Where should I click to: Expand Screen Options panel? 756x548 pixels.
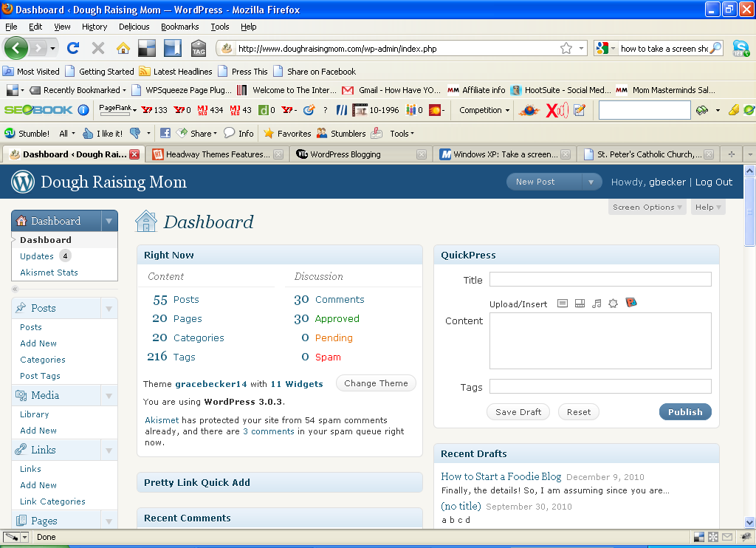647,207
